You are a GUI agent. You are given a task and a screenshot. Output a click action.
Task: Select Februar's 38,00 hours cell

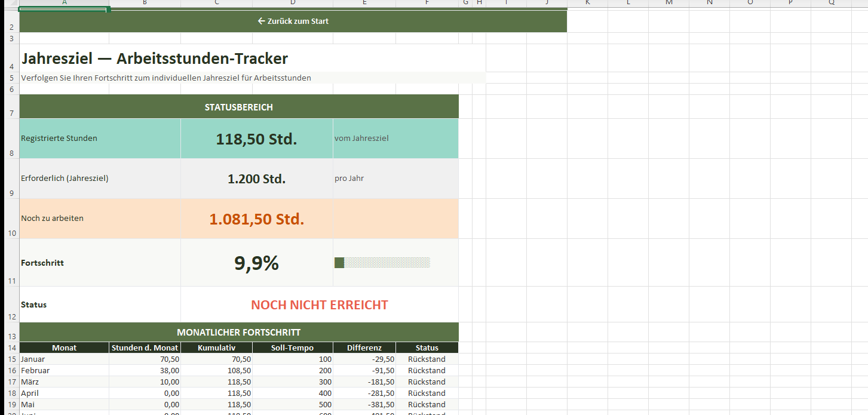(145, 371)
